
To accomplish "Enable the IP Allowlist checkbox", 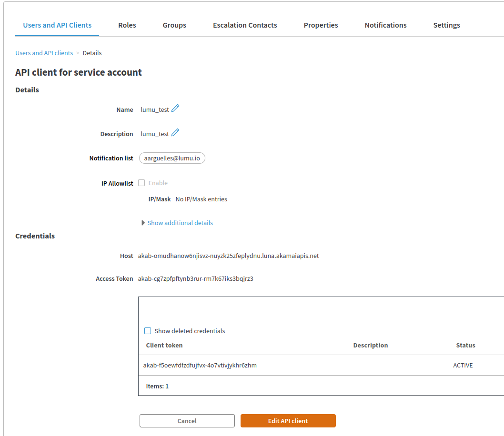I will click(141, 183).
